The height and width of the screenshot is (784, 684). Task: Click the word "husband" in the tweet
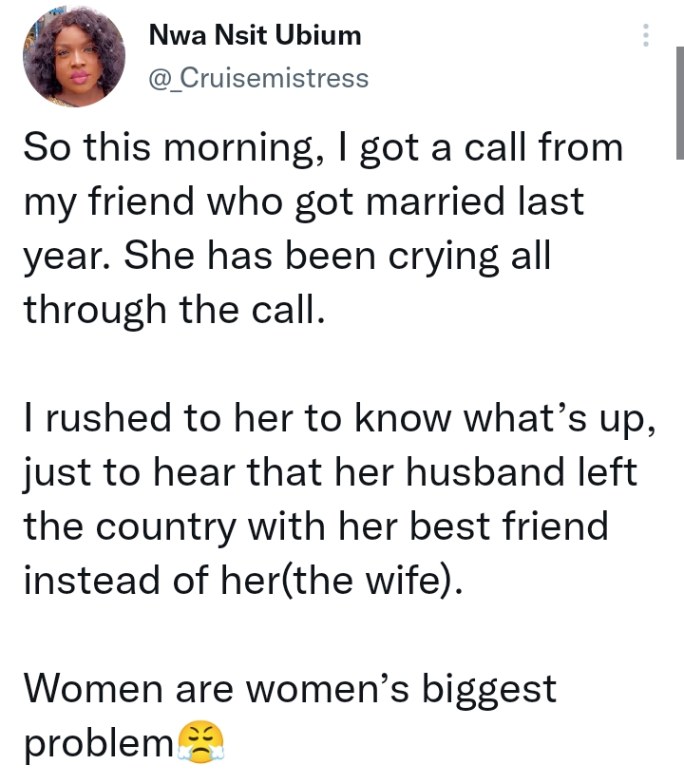tap(485, 471)
